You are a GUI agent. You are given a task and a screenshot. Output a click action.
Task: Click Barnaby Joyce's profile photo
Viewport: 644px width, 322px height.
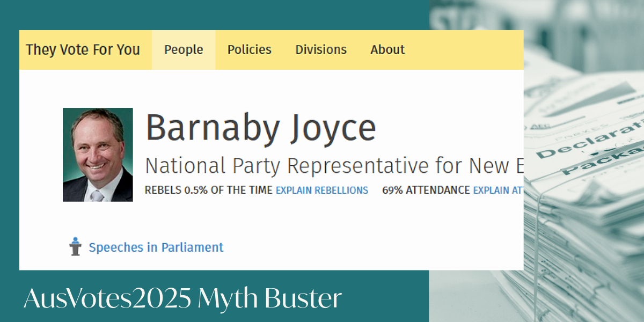point(98,155)
